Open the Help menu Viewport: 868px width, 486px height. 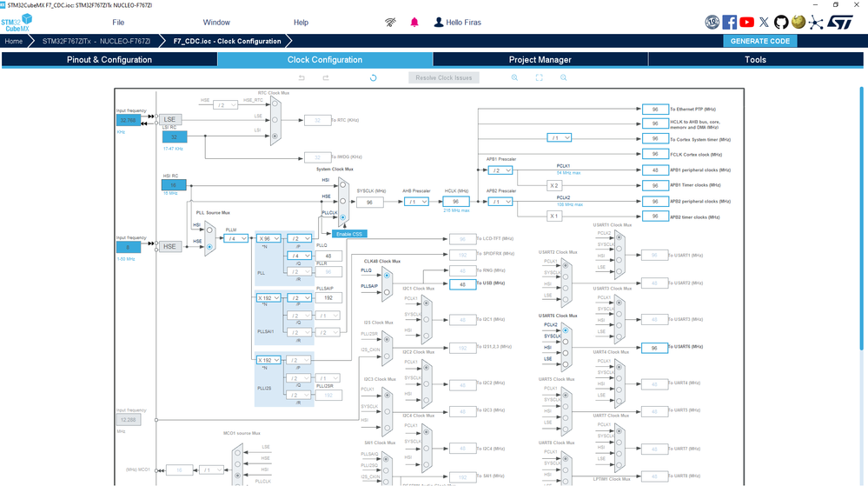pos(301,22)
